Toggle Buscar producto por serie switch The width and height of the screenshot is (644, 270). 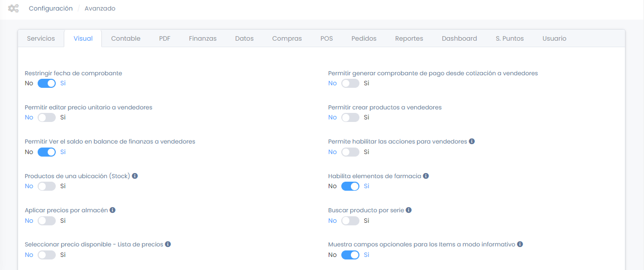coord(350,221)
